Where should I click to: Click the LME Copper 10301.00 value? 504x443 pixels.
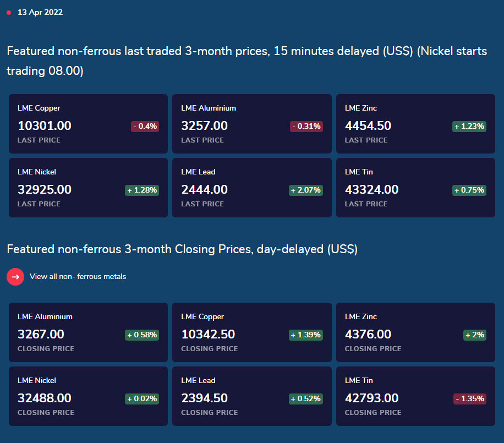45,125
